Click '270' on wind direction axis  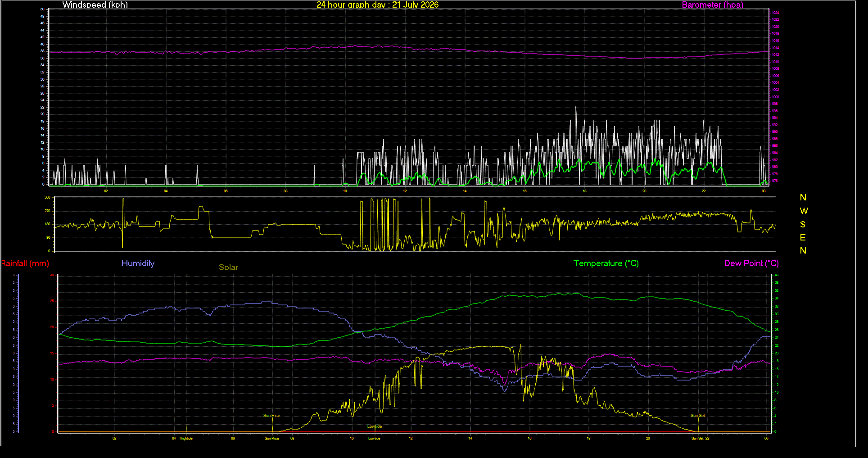[x=47, y=211]
